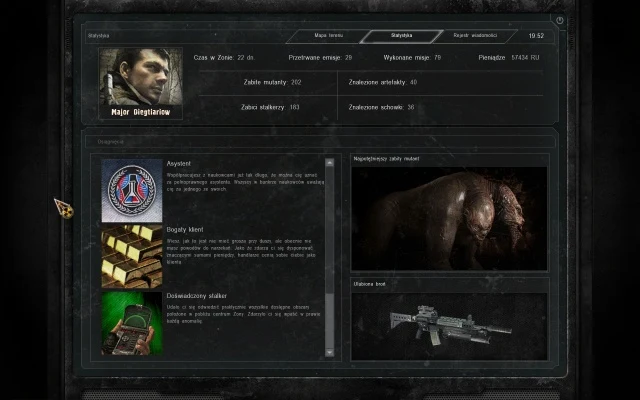Screen dimensions: 640x400
Task: Click the Asystent achievement badge icon
Action: pyautogui.click(x=130, y=190)
